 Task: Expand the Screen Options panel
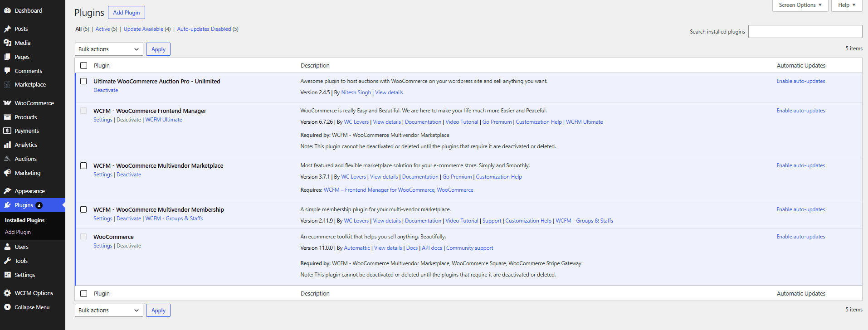[800, 5]
